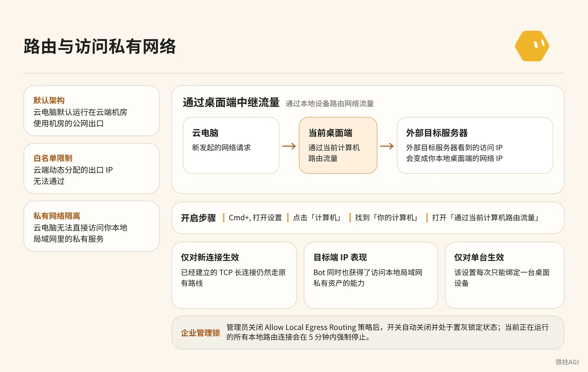The image size is (588, 372).
Task: Click the line 外部目标服务器看到的访问 IP
Action: point(454,147)
